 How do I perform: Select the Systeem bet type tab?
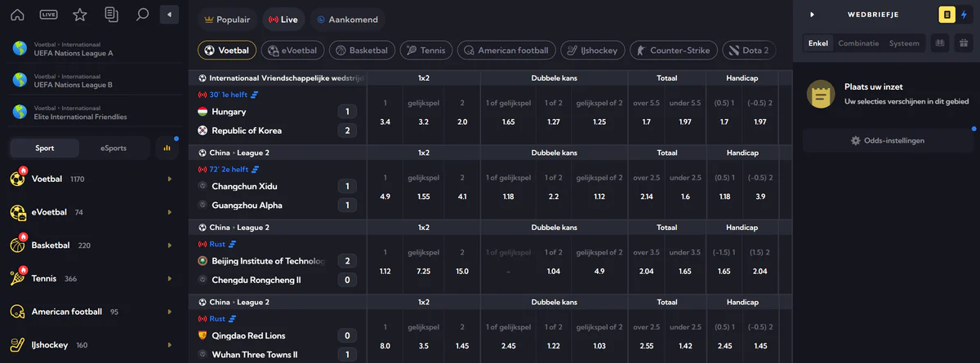pyautogui.click(x=903, y=43)
